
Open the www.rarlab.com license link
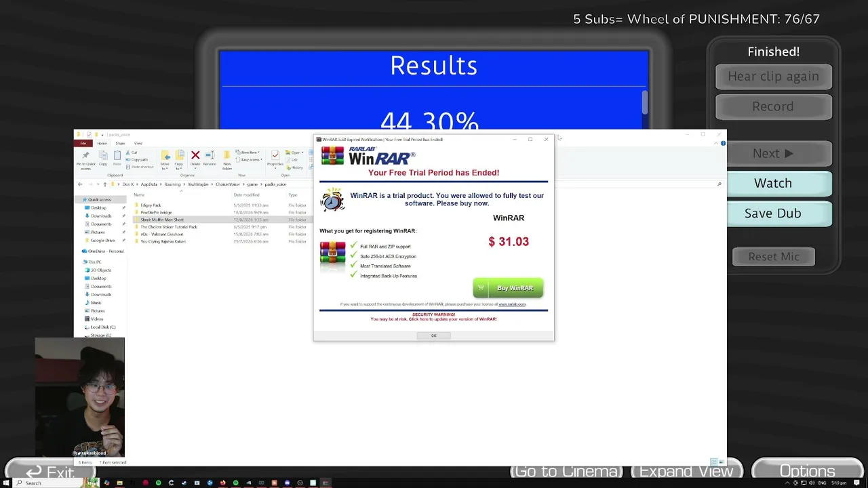point(512,304)
